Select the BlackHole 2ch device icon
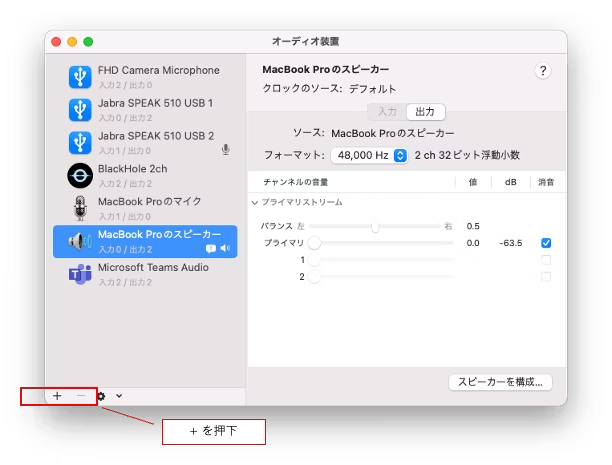The image size is (612, 465). tap(80, 176)
